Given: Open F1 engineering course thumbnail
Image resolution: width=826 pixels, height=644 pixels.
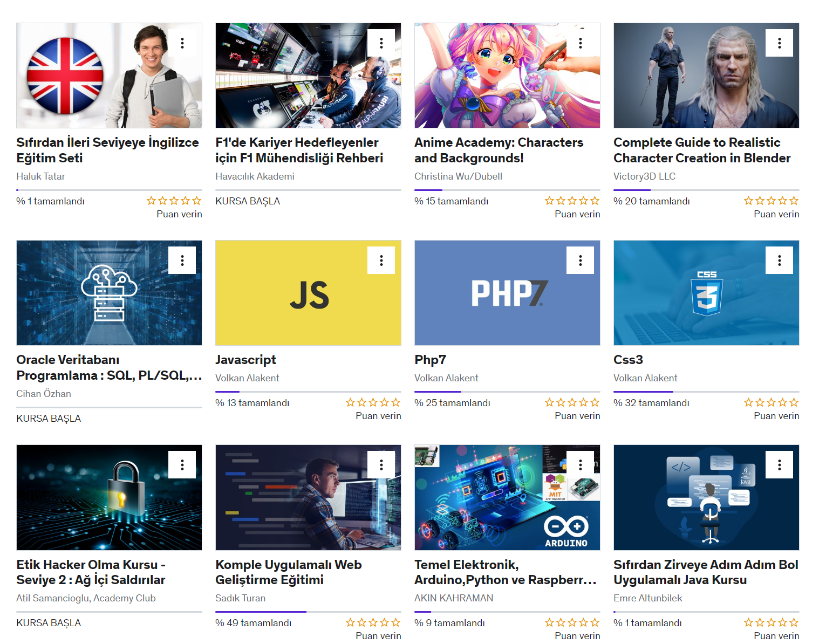Looking at the screenshot, I should (308, 76).
